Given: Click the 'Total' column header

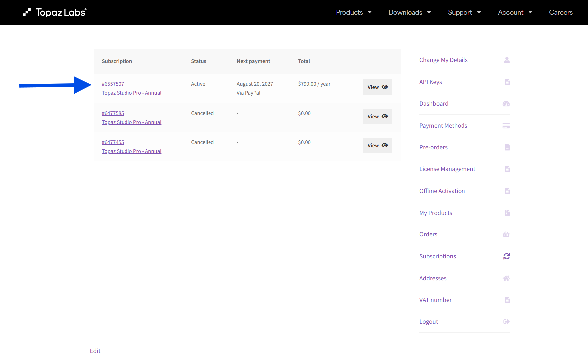Looking at the screenshot, I should point(304,61).
